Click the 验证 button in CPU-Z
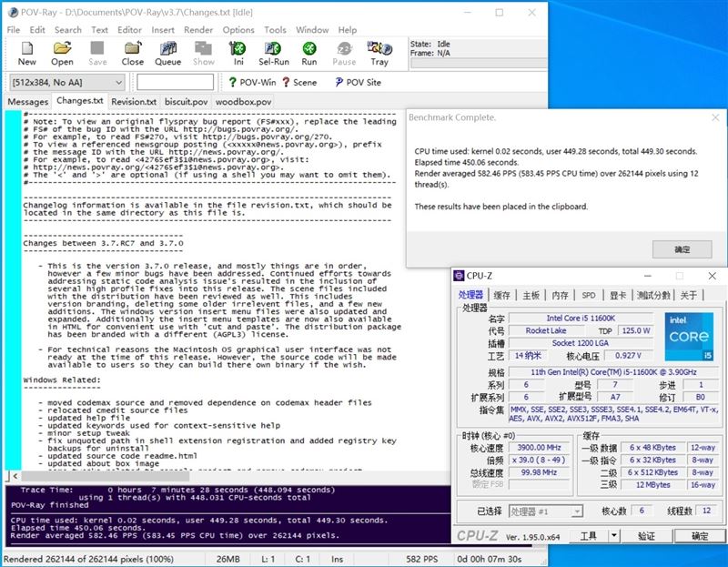The image size is (728, 567). click(646, 536)
